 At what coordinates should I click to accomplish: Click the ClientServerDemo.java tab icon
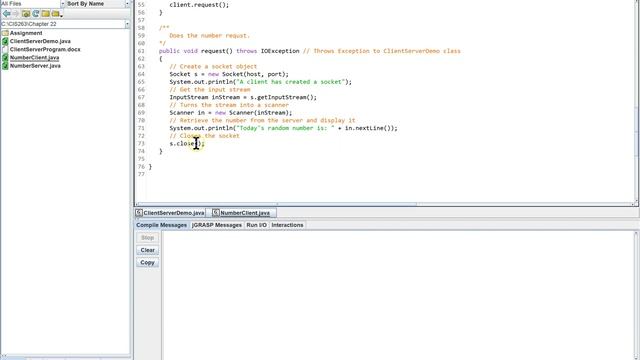(139, 213)
